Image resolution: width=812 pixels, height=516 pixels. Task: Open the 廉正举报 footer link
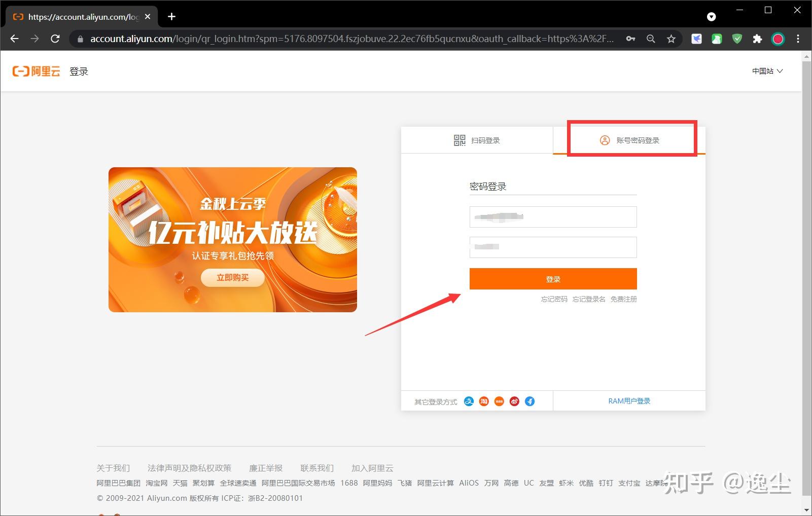pyautogui.click(x=266, y=468)
